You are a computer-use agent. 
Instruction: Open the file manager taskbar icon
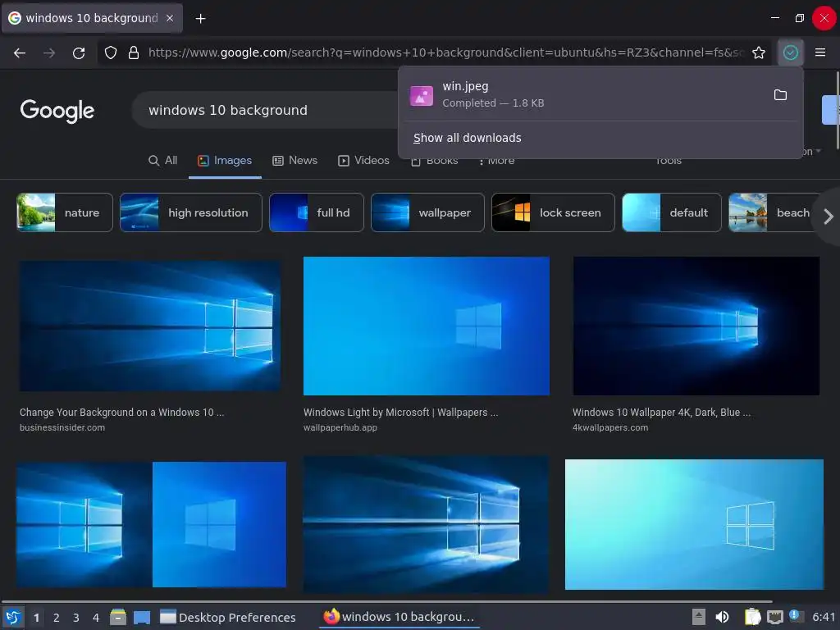(118, 617)
